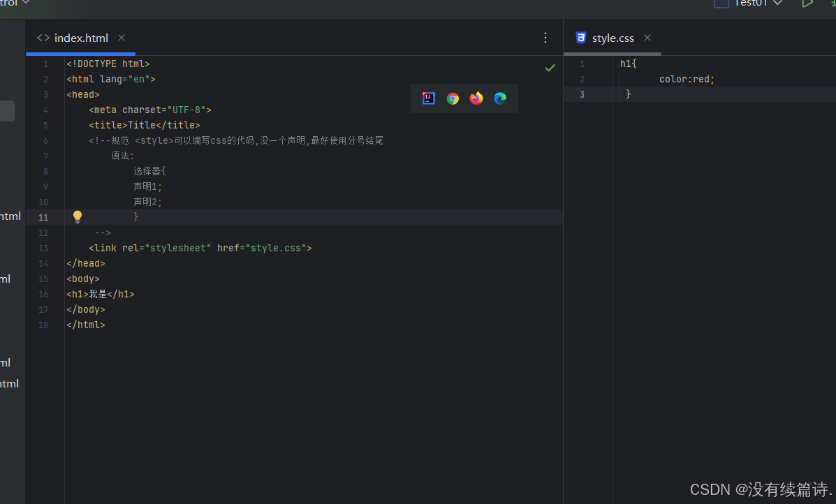Open index.html in Chrome browser

click(453, 98)
